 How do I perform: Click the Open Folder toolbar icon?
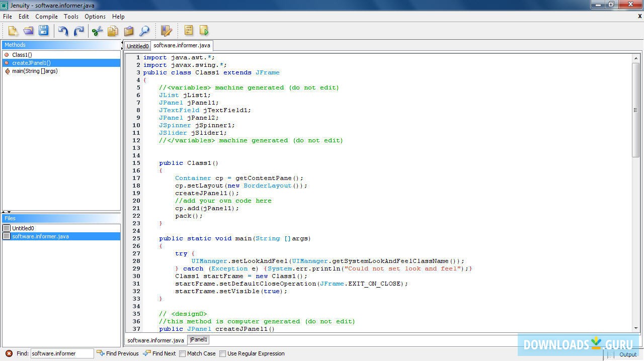click(28, 31)
